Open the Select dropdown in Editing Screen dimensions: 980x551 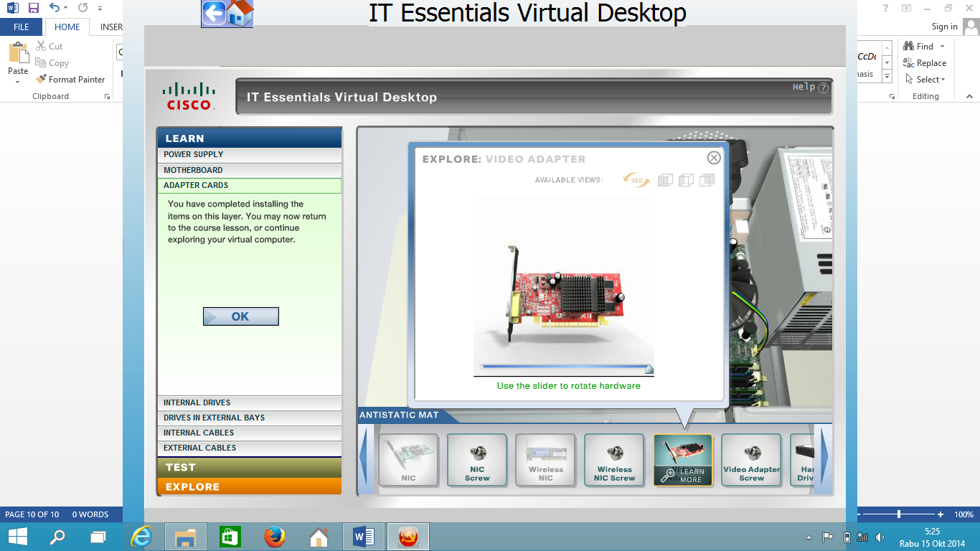coord(925,80)
